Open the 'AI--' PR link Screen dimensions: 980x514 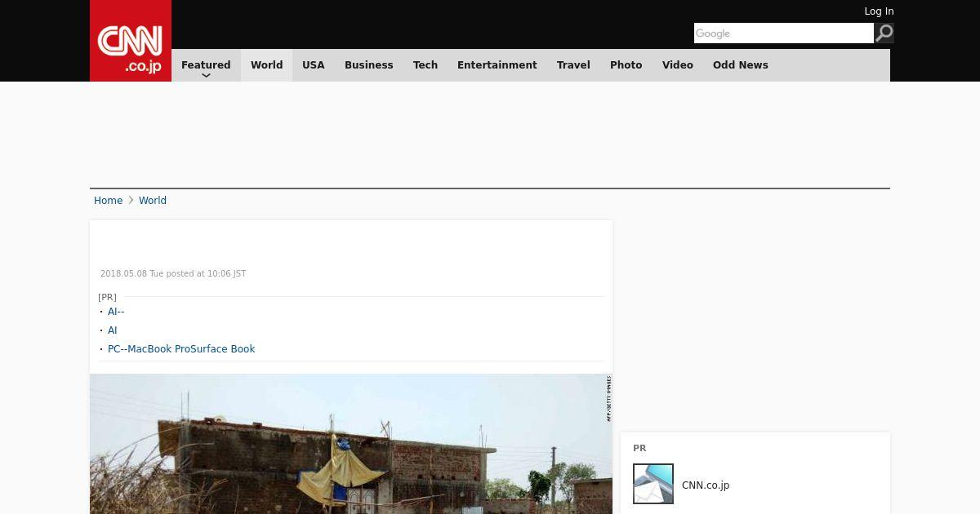click(x=116, y=312)
